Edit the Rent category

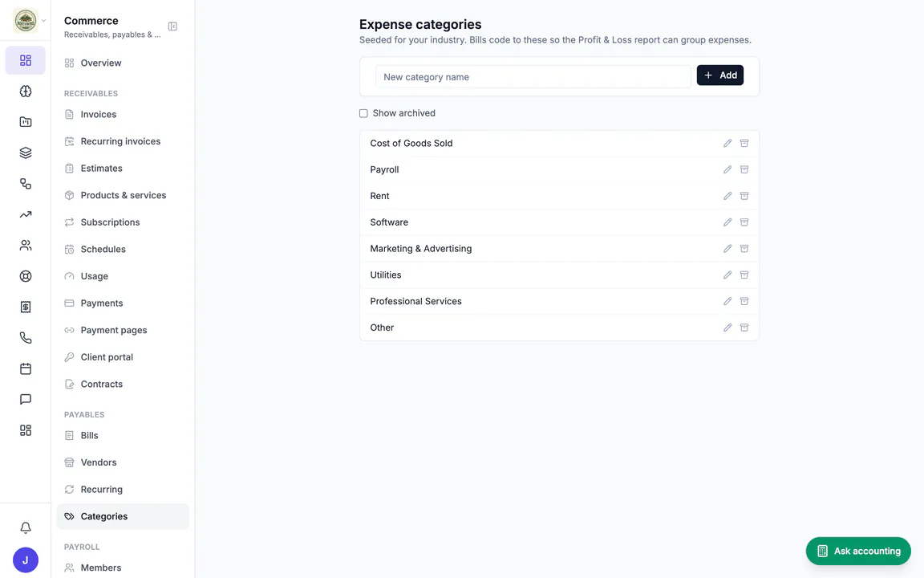tap(727, 196)
